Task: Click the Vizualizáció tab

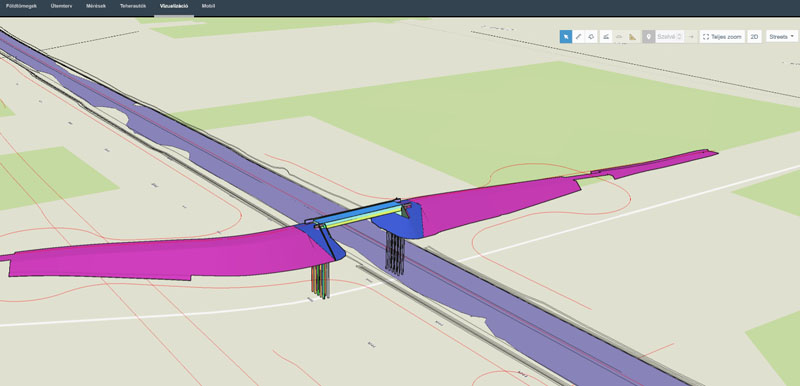Action: (173, 6)
